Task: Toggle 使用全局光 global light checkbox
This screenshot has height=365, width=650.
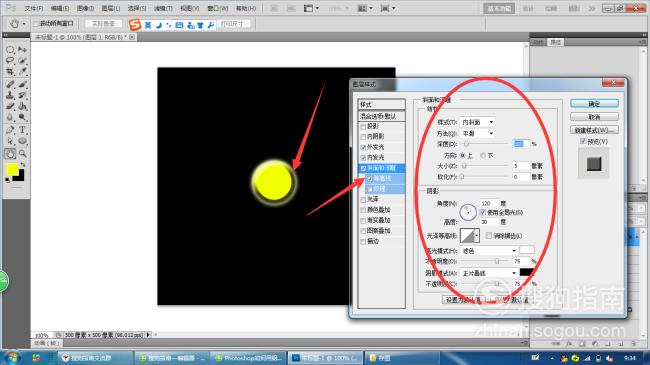Action: pos(483,212)
